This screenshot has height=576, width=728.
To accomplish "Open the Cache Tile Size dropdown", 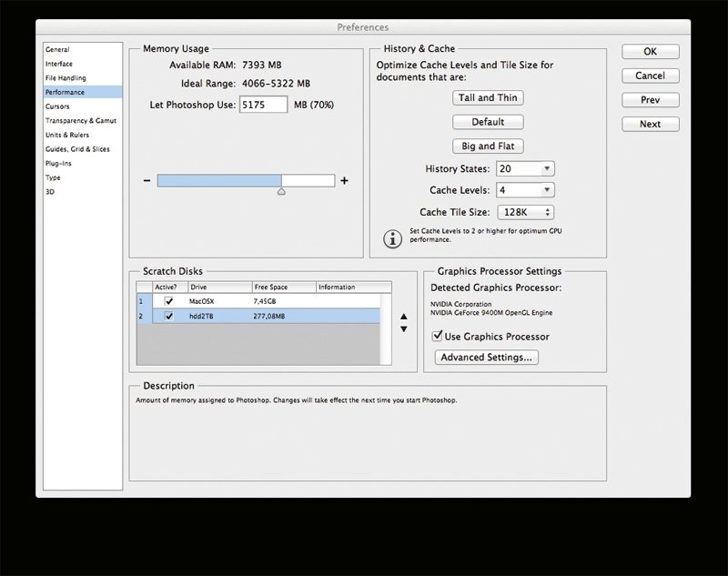I will (526, 212).
